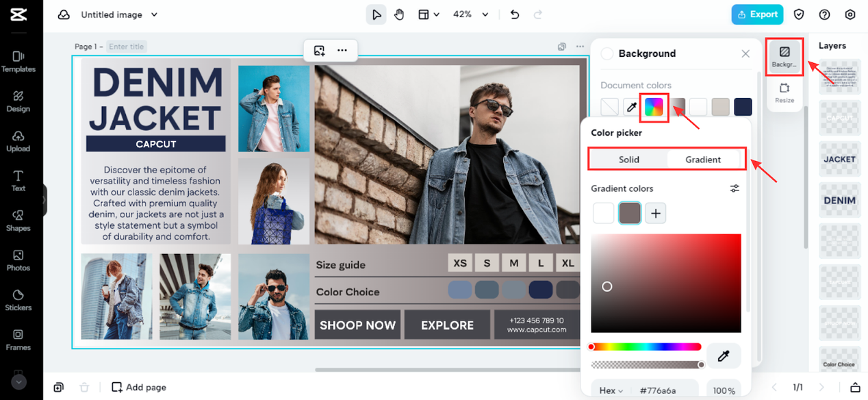Click the page Enter title field
868x400 pixels.
coord(127,47)
